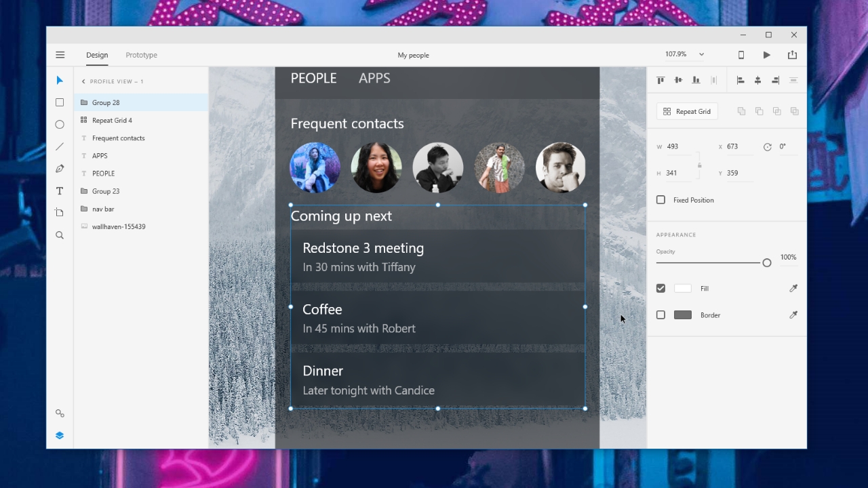Go back from Profile View layers list
Image resolution: width=868 pixels, height=488 pixels.
coord(83,81)
